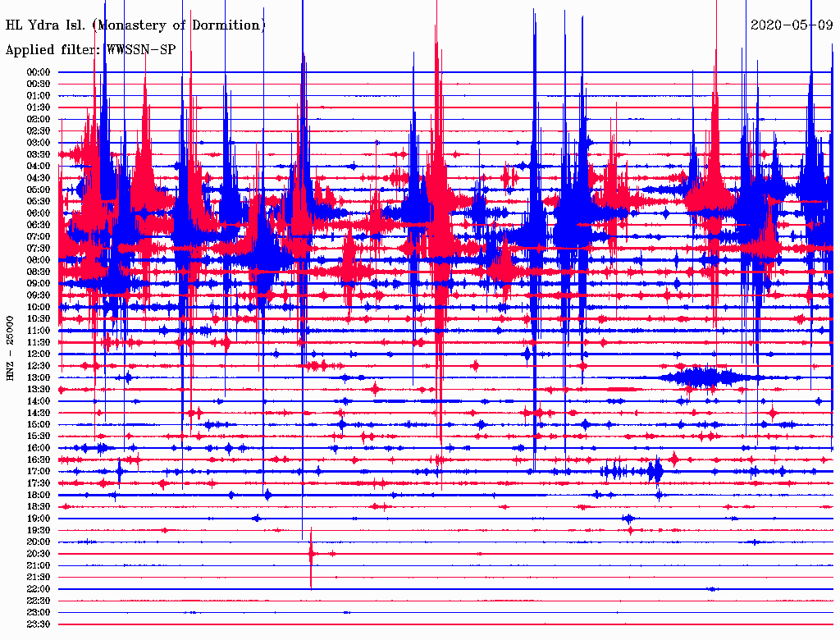The image size is (840, 640).
Task: Click the 03:00 time label
Action: pos(39,143)
